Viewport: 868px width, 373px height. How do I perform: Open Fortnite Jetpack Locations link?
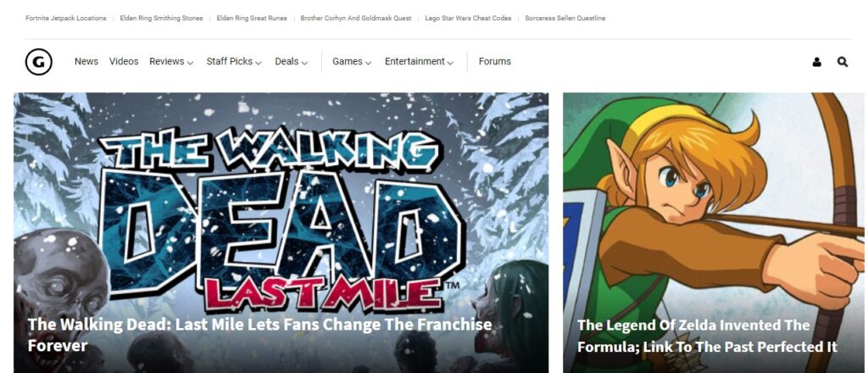click(x=66, y=19)
